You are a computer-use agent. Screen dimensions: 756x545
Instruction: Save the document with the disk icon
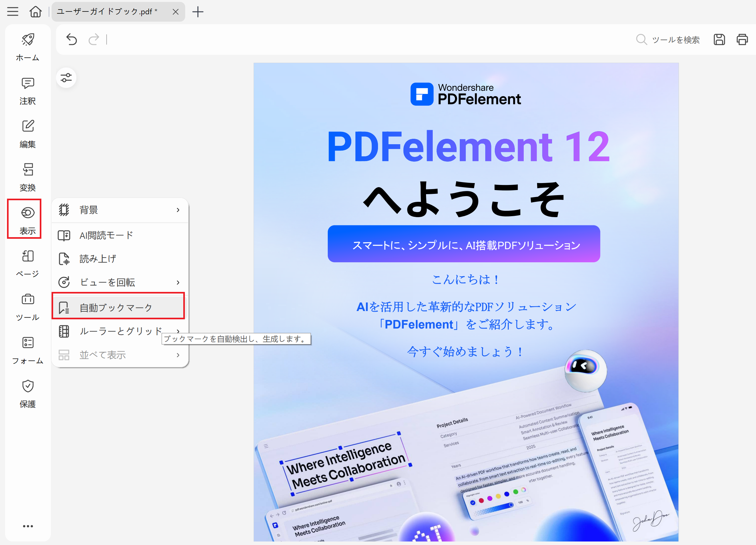click(x=719, y=39)
